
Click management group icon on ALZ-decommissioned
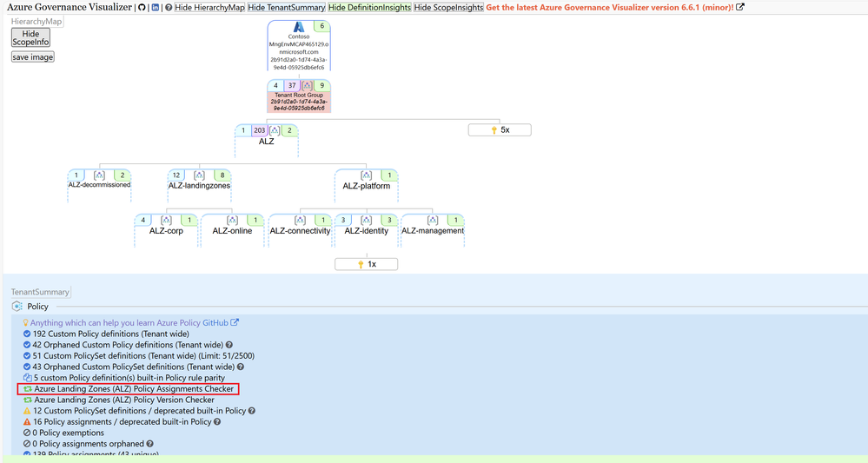(x=99, y=175)
